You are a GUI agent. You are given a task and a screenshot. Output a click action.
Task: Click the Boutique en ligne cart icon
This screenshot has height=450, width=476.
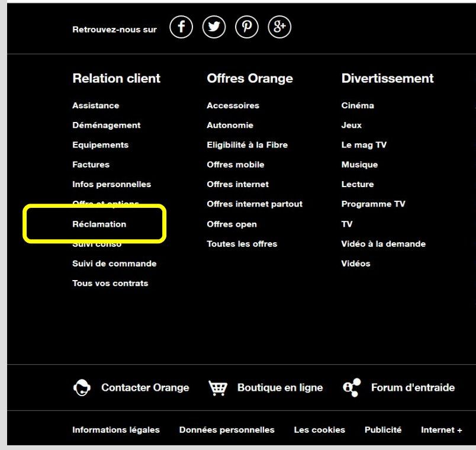click(218, 388)
